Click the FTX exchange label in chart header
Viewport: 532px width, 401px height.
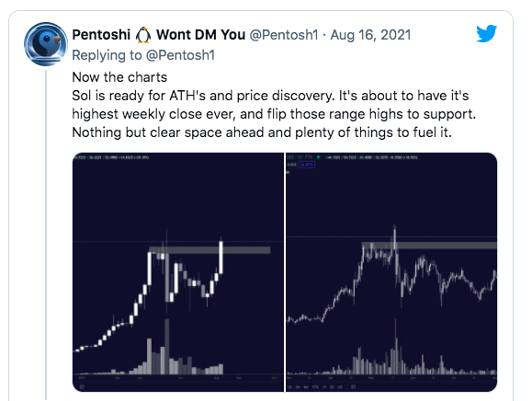[308, 157]
